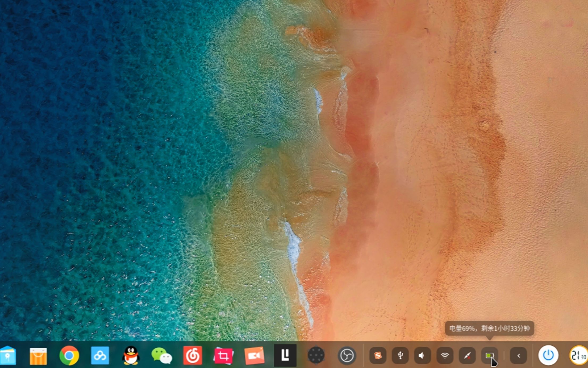Click the battery status tray icon
The width and height of the screenshot is (588, 368).
[489, 355]
